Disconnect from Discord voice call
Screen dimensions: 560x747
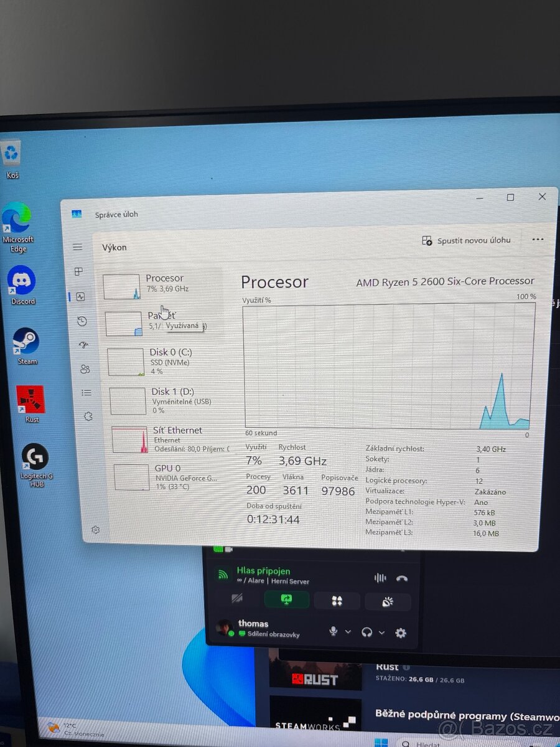pyautogui.click(x=402, y=578)
